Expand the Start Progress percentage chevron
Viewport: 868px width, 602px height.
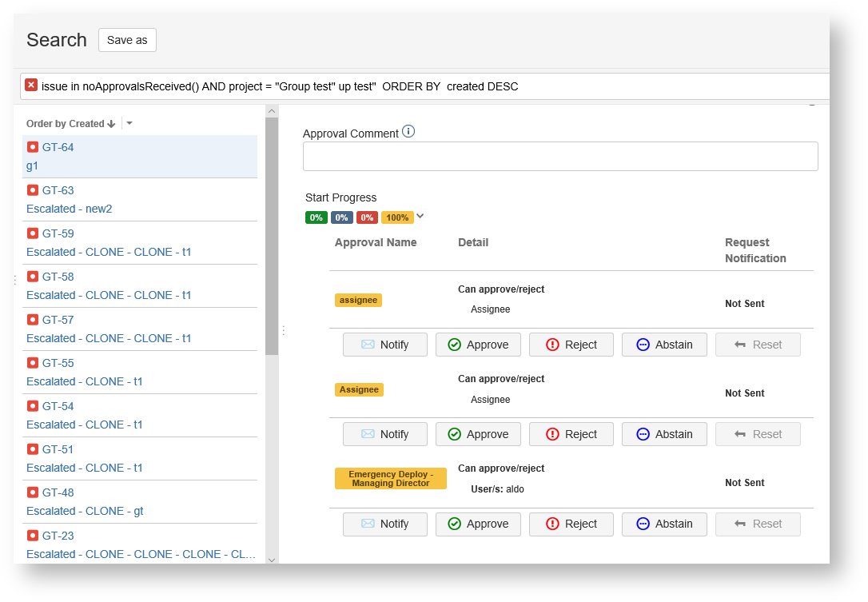pos(420,216)
